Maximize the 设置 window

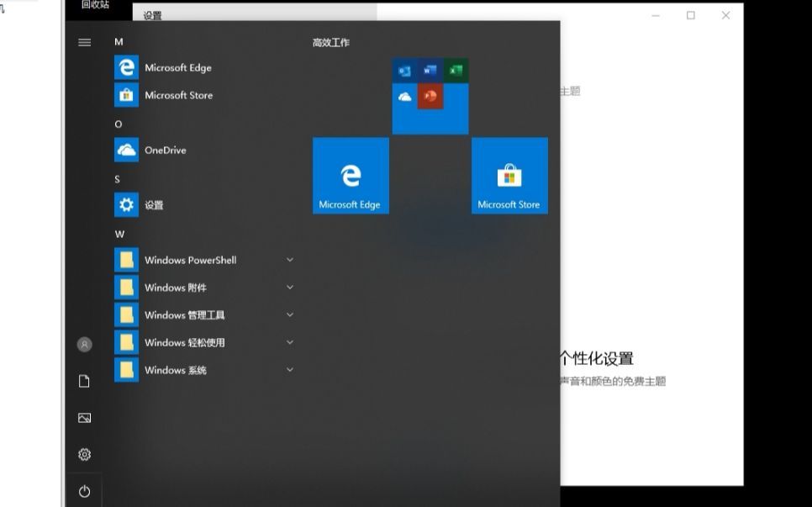tap(691, 15)
